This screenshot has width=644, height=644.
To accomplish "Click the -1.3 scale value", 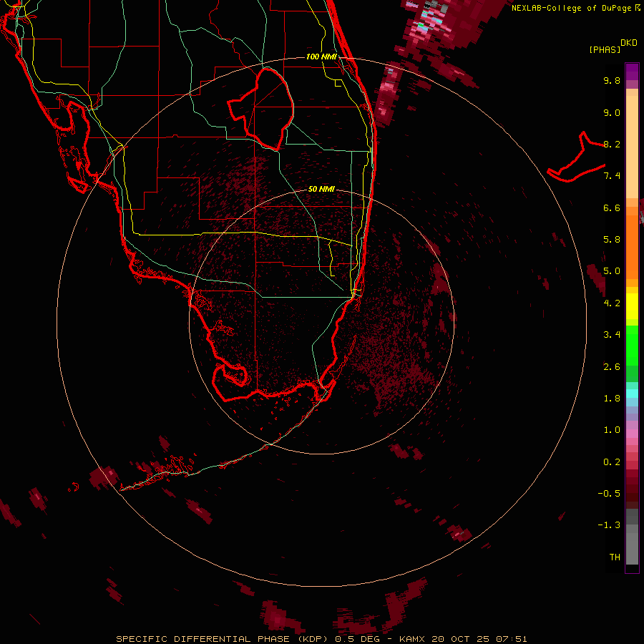I will click(x=609, y=525).
